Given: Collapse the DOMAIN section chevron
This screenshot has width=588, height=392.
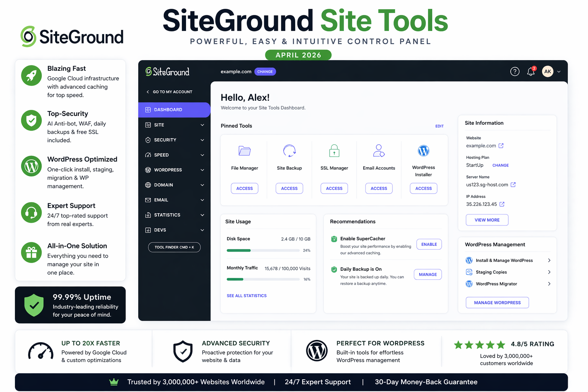Looking at the screenshot, I should (x=202, y=185).
